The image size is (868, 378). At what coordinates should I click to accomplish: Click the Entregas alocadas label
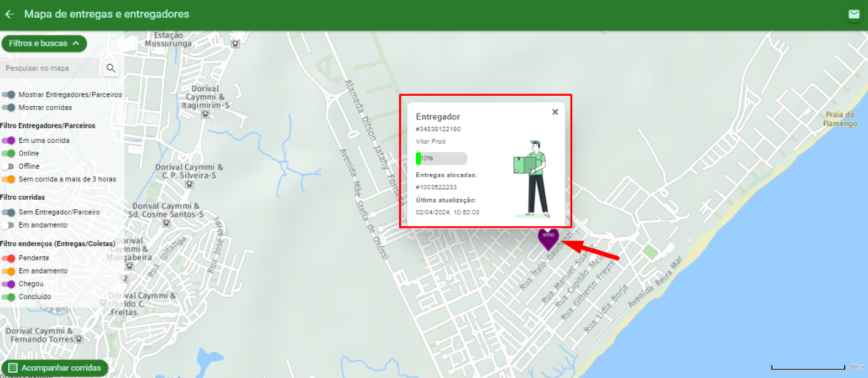click(x=446, y=175)
